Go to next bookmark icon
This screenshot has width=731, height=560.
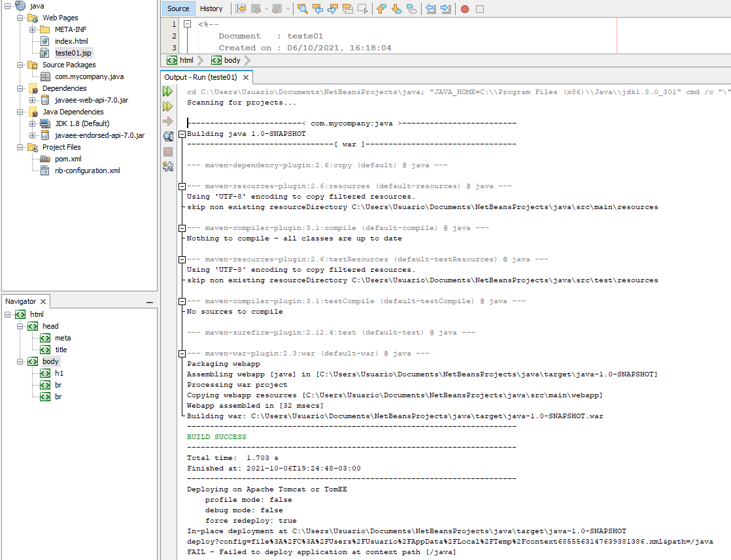point(396,9)
